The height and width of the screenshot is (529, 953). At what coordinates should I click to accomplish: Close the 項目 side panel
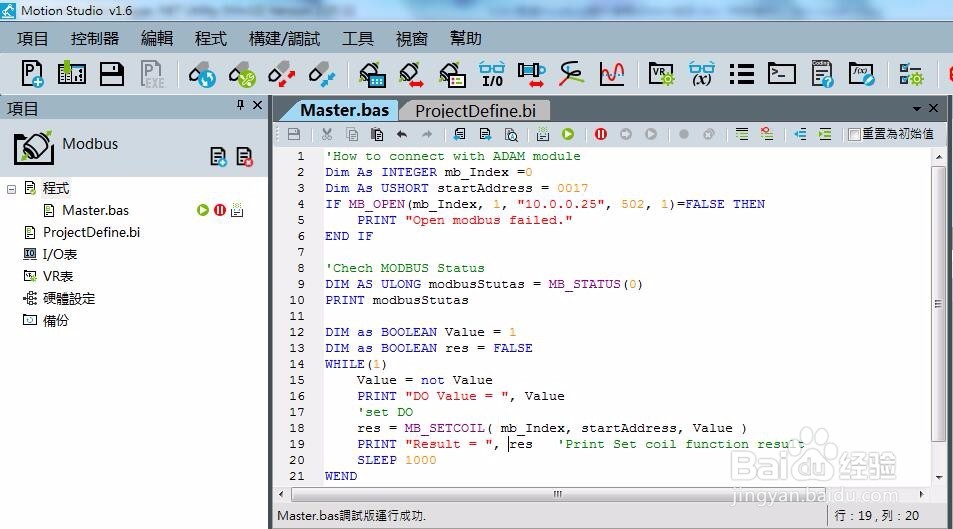[x=258, y=105]
